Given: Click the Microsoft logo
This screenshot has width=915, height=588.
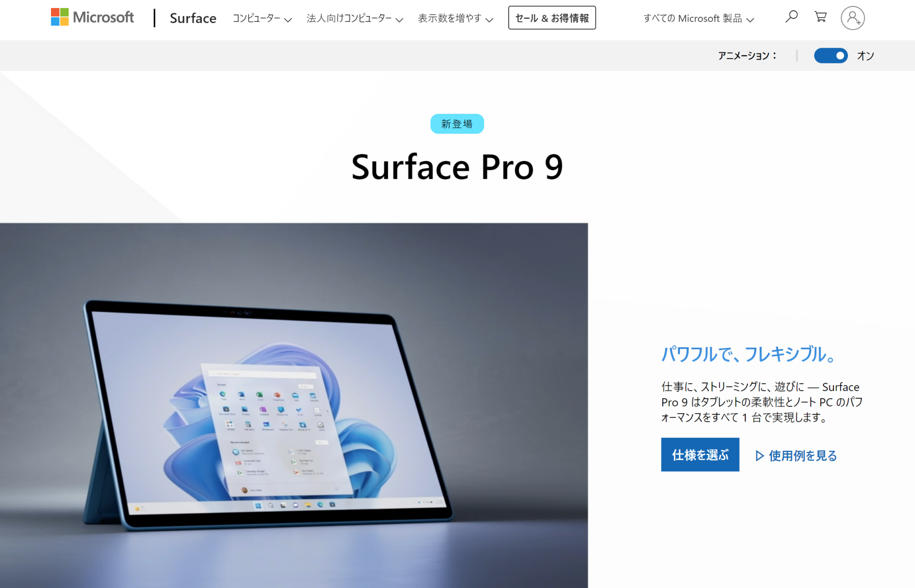Looking at the screenshot, I should pyautogui.click(x=92, y=18).
